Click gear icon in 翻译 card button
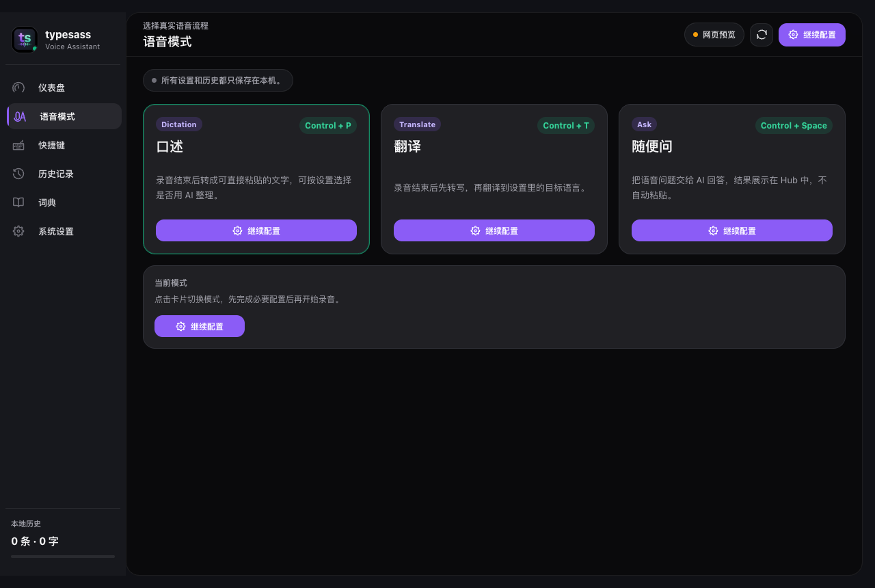Viewport: 875px width, 588px height. [475, 230]
